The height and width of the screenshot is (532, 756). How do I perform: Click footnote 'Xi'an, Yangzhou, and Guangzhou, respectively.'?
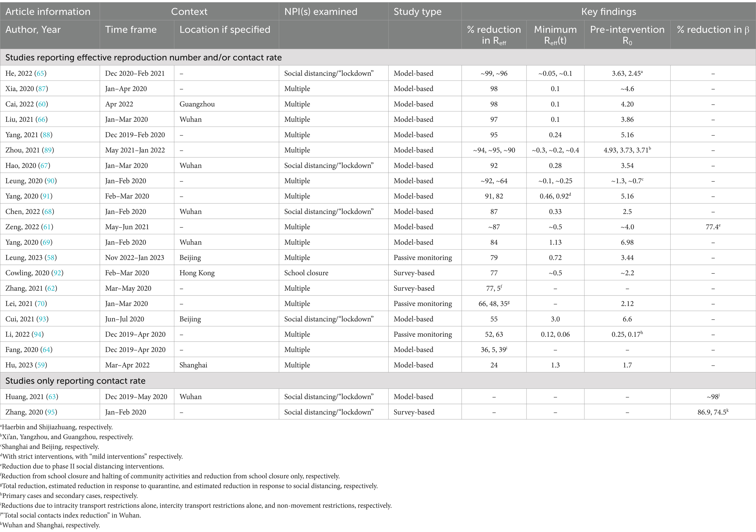point(67,437)
